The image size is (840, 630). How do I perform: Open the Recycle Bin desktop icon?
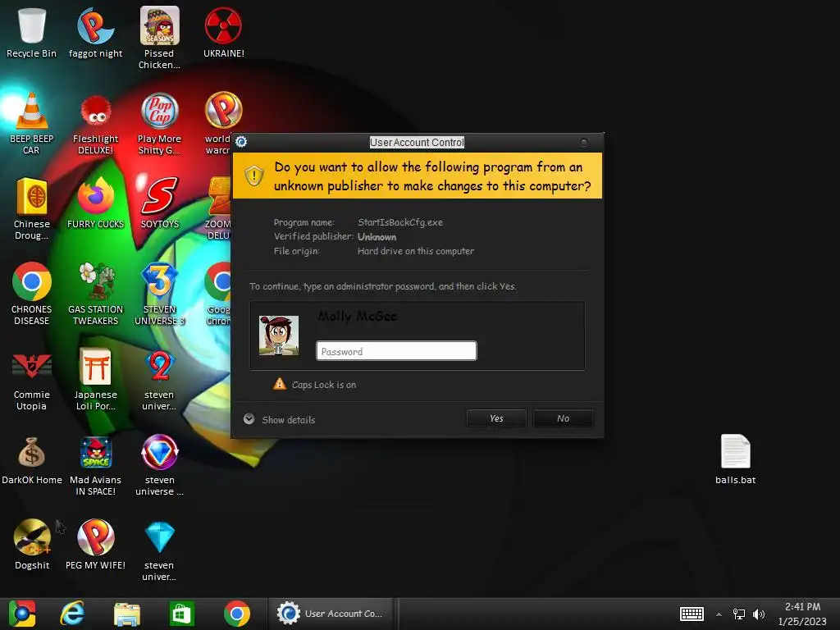coord(32,32)
